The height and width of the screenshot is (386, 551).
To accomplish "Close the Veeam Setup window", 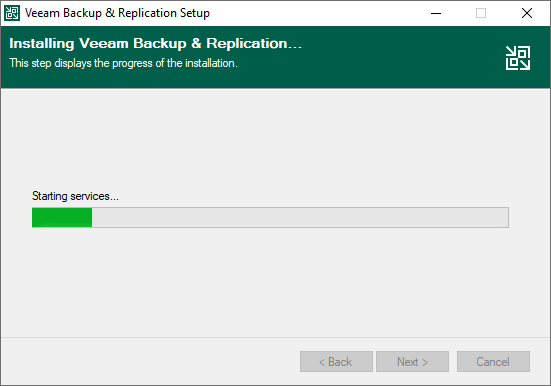I will point(526,13).
